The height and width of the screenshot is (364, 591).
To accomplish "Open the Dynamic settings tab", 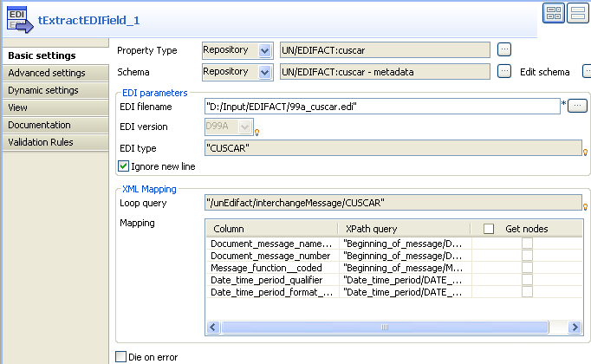I will pyautogui.click(x=43, y=90).
